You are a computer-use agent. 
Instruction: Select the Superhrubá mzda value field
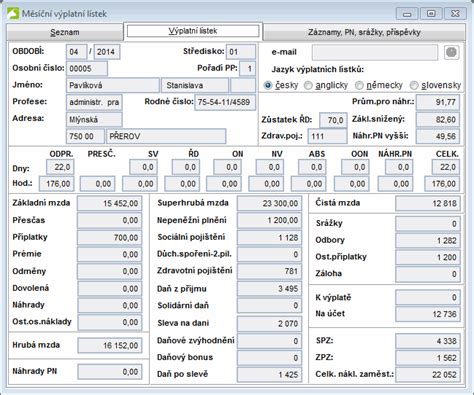pyautogui.click(x=269, y=203)
